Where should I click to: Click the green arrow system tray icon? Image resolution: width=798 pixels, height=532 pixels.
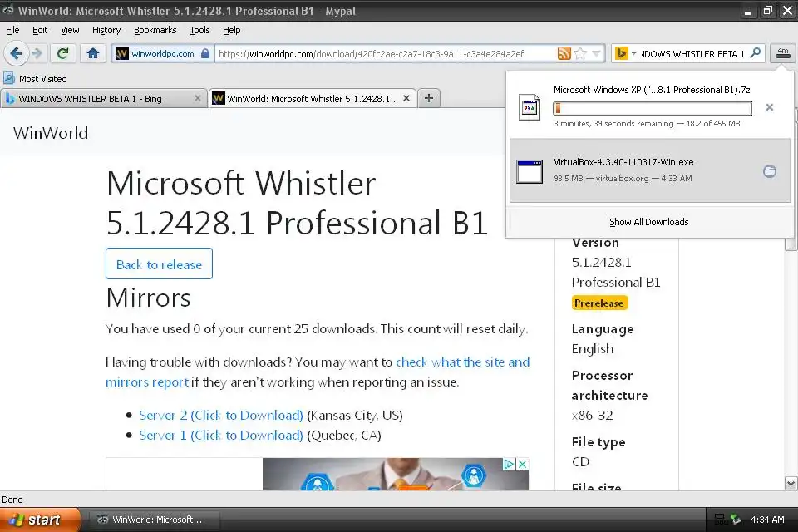coord(736,520)
